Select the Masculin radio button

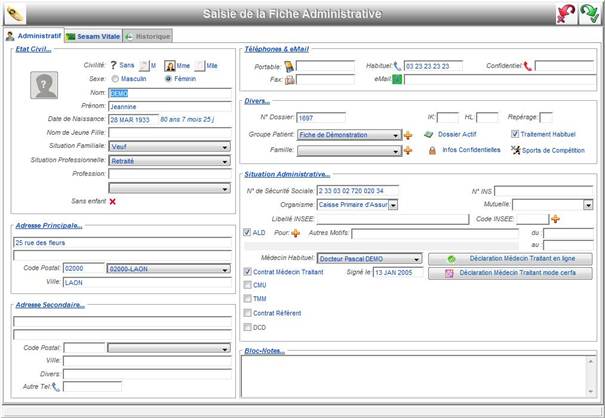click(x=115, y=78)
